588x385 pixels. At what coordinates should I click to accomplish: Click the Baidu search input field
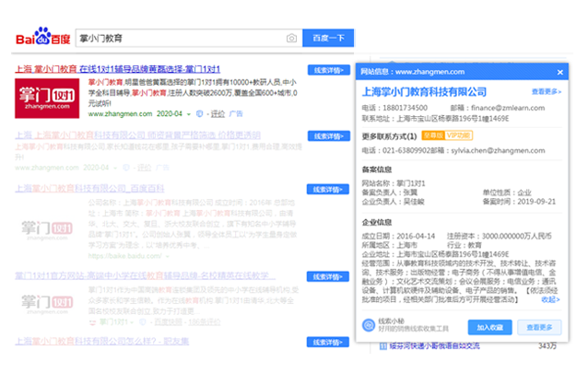point(189,38)
